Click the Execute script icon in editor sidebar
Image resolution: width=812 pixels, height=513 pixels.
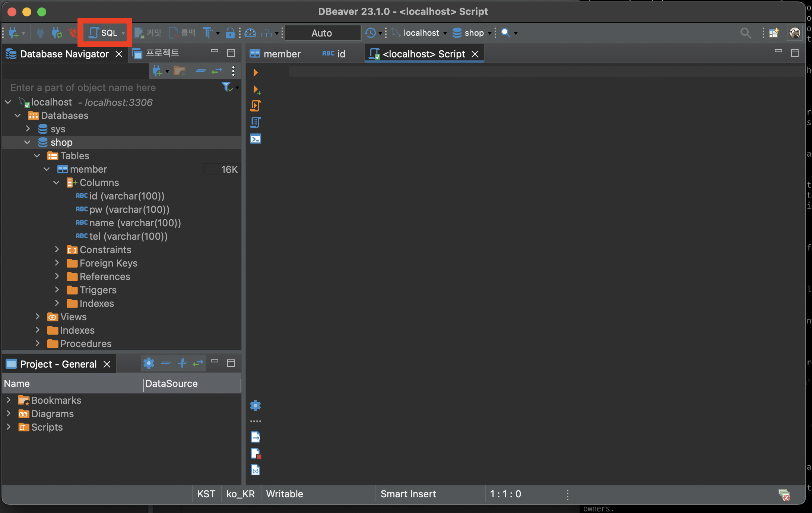point(256,106)
